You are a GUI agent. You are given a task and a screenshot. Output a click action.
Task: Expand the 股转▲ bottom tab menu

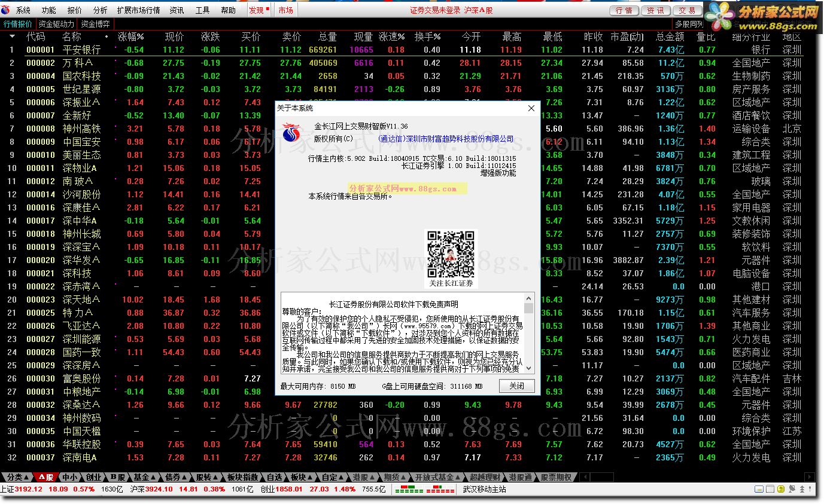click(206, 477)
